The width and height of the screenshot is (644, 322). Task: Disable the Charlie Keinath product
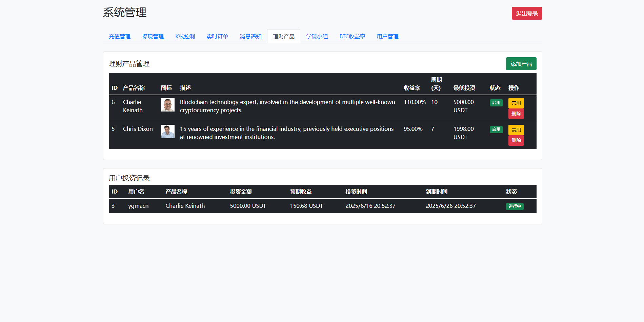pyautogui.click(x=516, y=103)
